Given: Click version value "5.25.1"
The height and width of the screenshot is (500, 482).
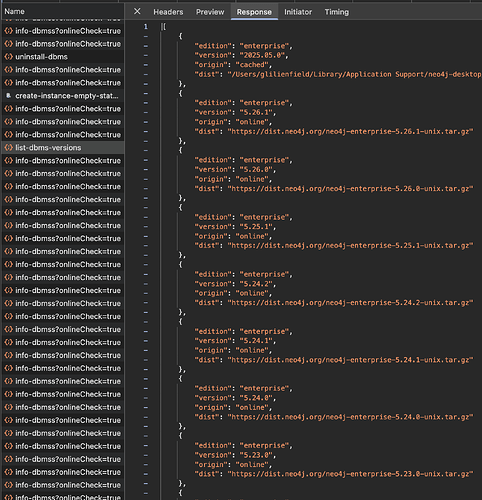Looking at the screenshot, I should (x=256, y=227).
